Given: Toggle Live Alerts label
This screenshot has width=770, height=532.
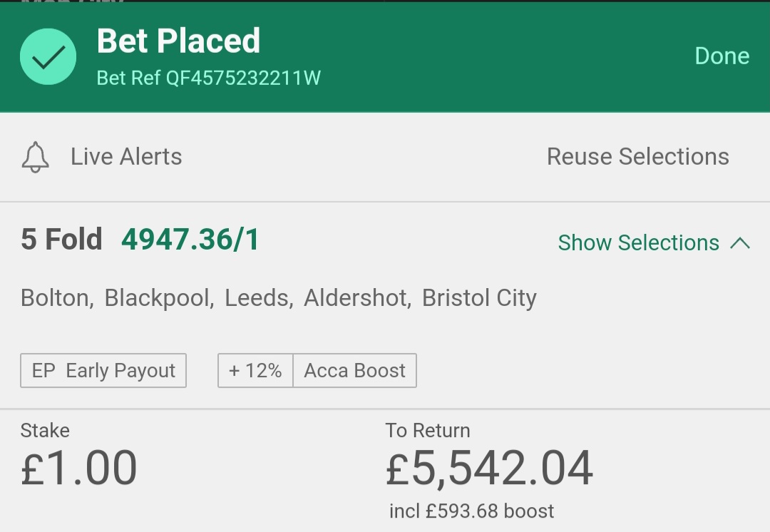Looking at the screenshot, I should [x=126, y=157].
